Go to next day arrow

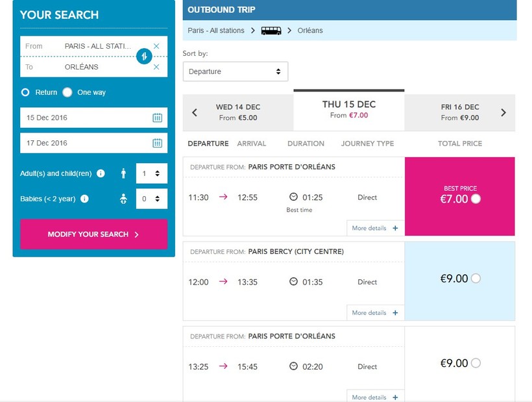503,112
